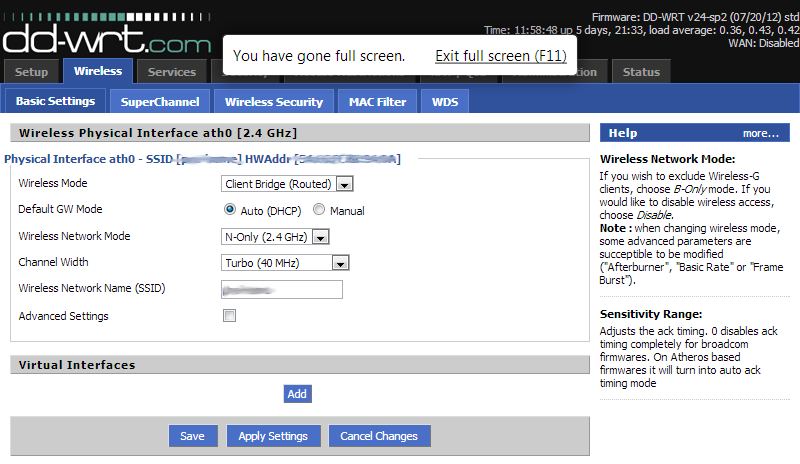
Task: Select the Manual gateway mode option
Action: [x=319, y=210]
